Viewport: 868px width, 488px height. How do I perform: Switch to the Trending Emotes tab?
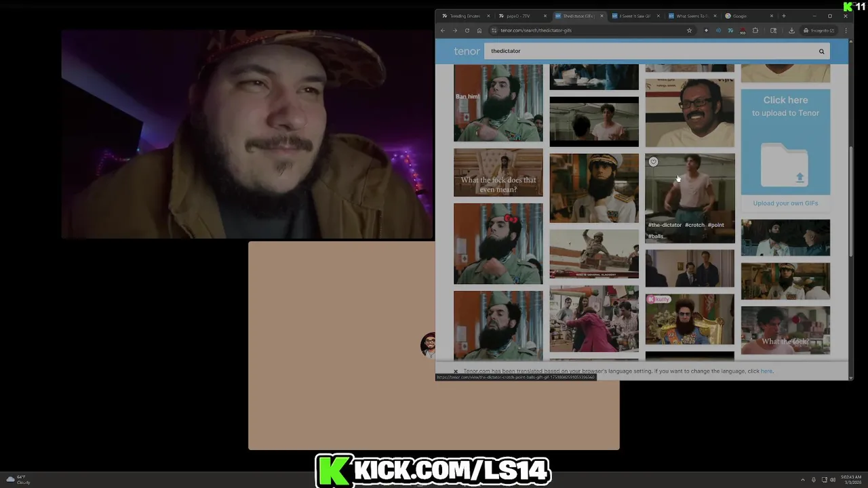(x=465, y=16)
